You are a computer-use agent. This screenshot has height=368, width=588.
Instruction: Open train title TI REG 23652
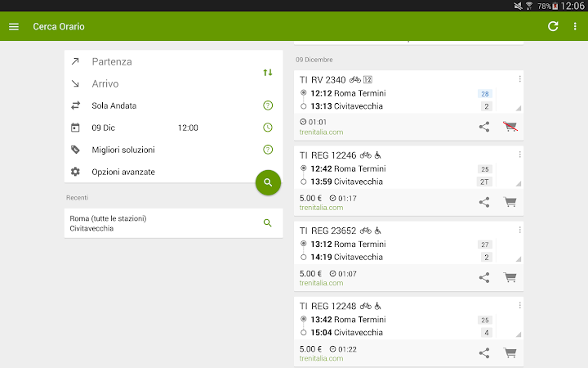[x=327, y=231]
